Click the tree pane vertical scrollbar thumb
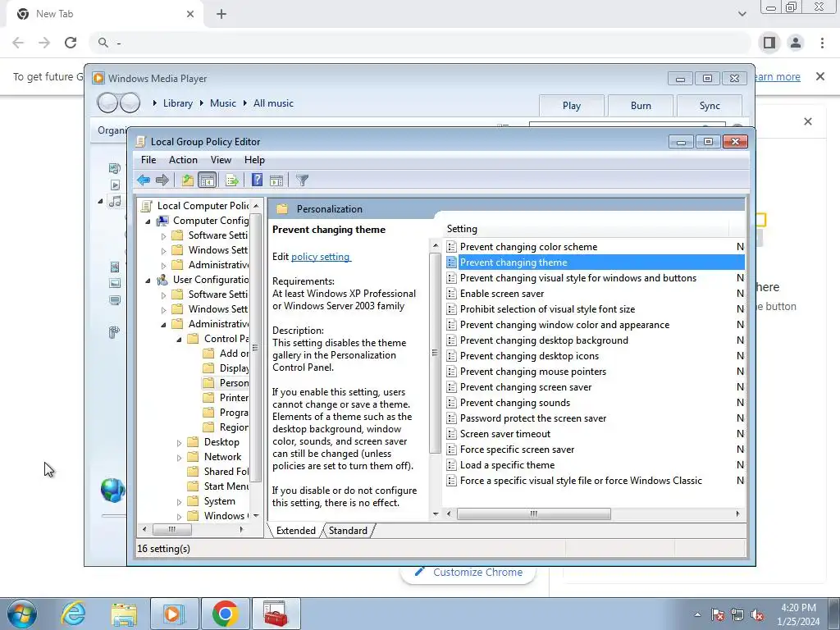This screenshot has width=840, height=630. point(256,347)
